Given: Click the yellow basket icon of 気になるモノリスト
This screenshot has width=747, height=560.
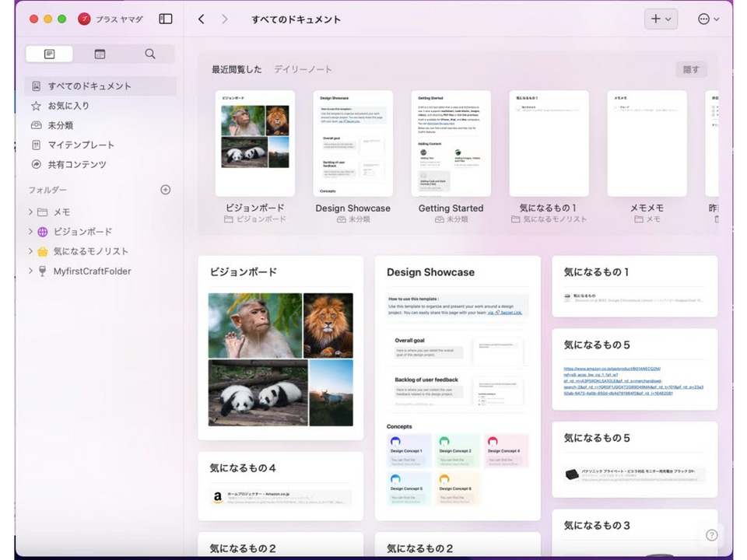Looking at the screenshot, I should click(x=42, y=251).
